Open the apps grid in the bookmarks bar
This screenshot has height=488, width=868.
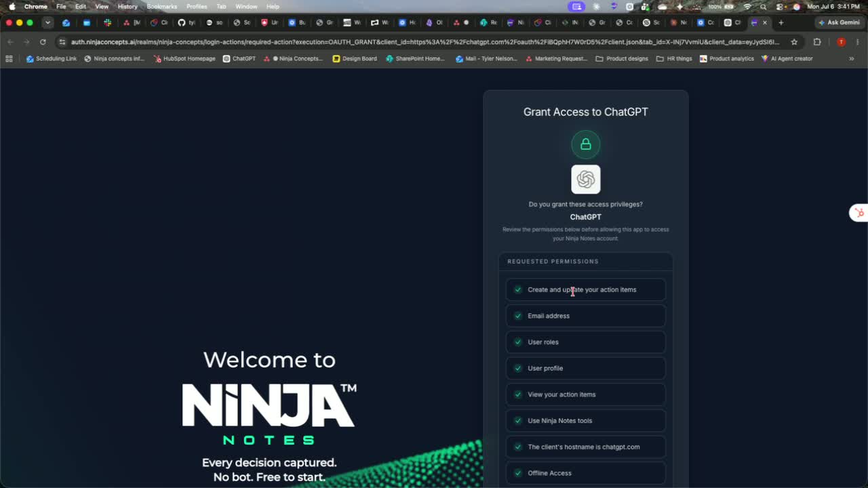9,59
